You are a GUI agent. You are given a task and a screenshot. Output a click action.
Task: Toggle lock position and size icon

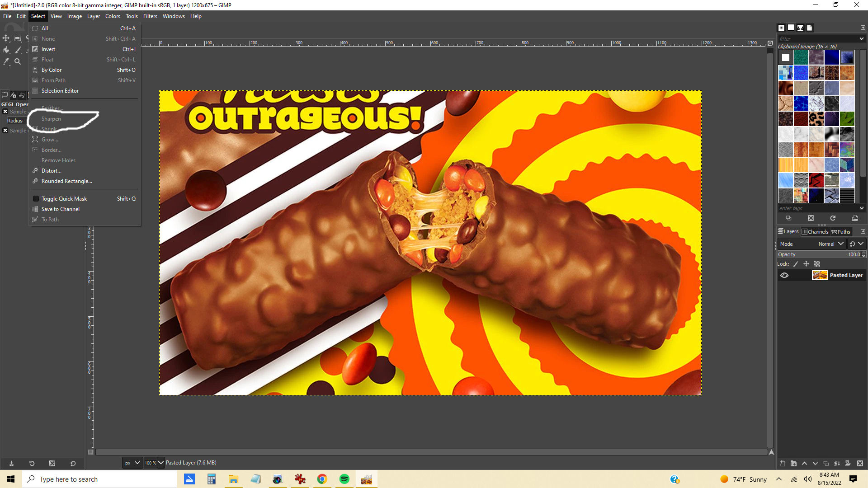click(806, 264)
